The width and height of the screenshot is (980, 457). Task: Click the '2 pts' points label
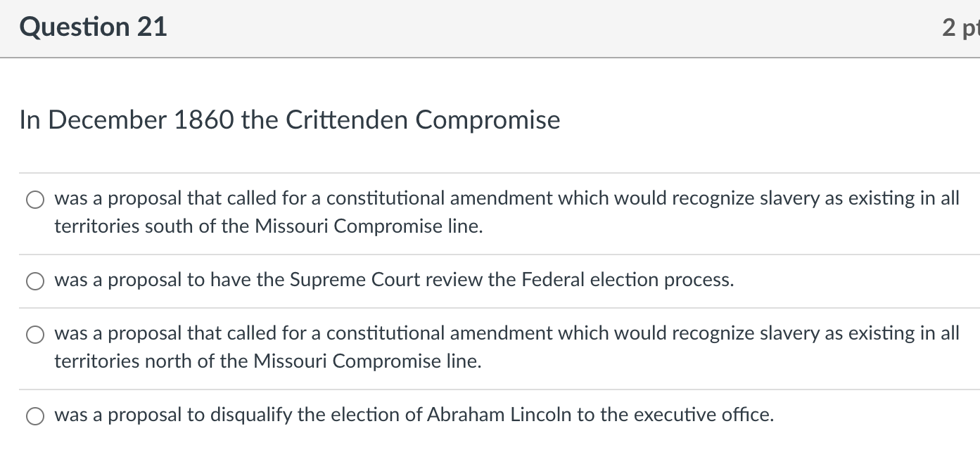[961, 27]
